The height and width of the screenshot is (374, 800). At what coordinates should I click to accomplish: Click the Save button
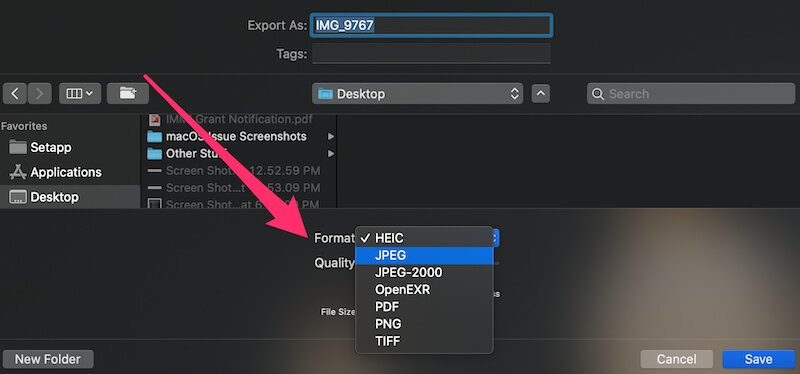point(758,359)
